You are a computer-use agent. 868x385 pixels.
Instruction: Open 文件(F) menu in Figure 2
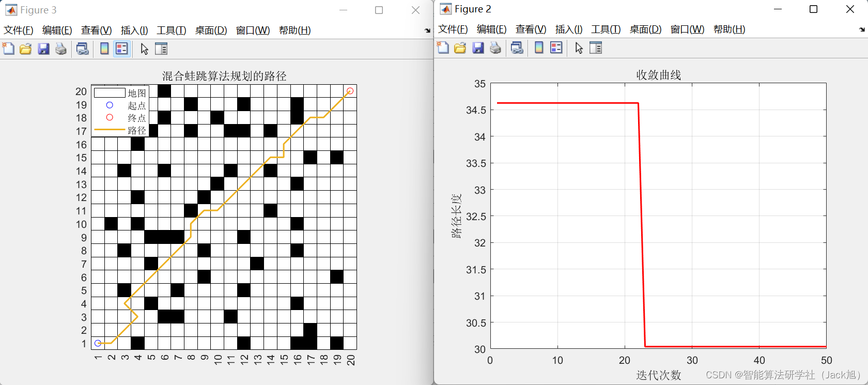(453, 29)
